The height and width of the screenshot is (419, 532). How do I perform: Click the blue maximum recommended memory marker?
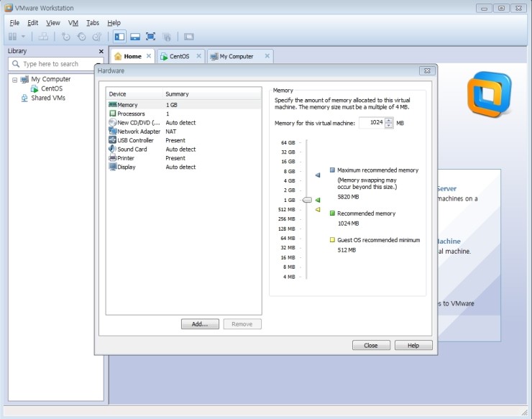click(318, 175)
